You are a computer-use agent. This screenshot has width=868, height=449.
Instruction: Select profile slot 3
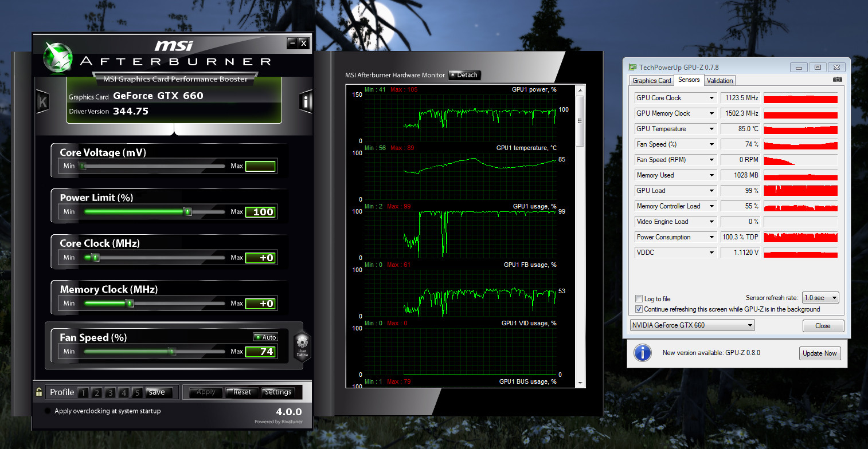pos(110,393)
